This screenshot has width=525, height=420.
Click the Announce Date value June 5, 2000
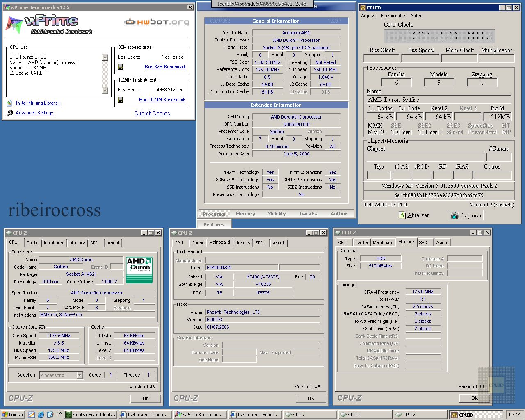[297, 154]
